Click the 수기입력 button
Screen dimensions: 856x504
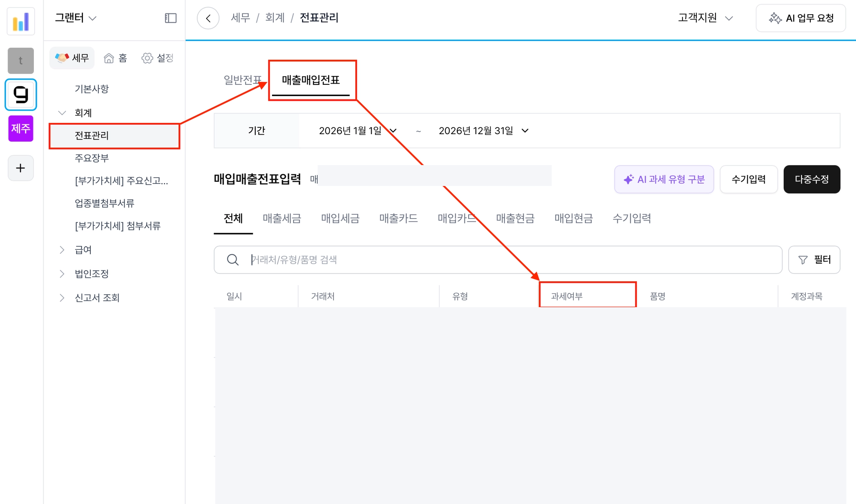point(749,179)
